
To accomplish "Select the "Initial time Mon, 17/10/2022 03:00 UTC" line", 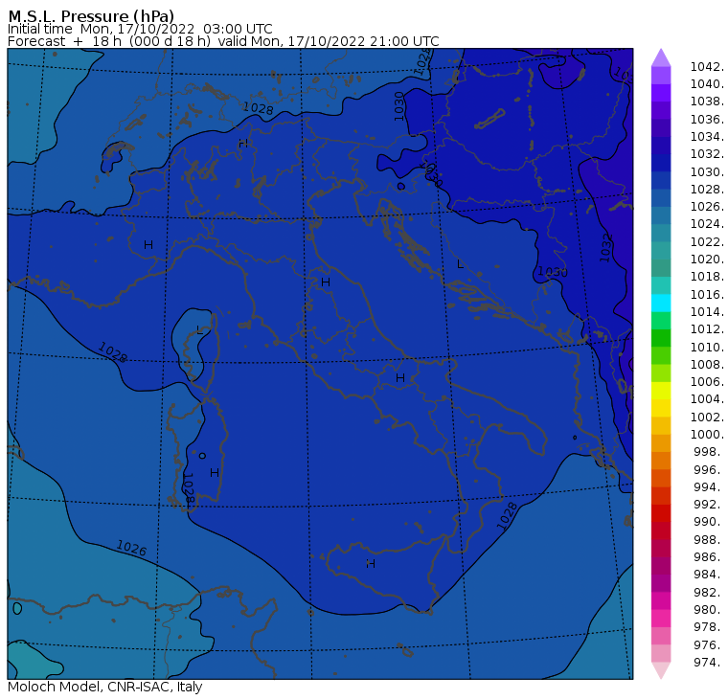I will [x=140, y=29].
